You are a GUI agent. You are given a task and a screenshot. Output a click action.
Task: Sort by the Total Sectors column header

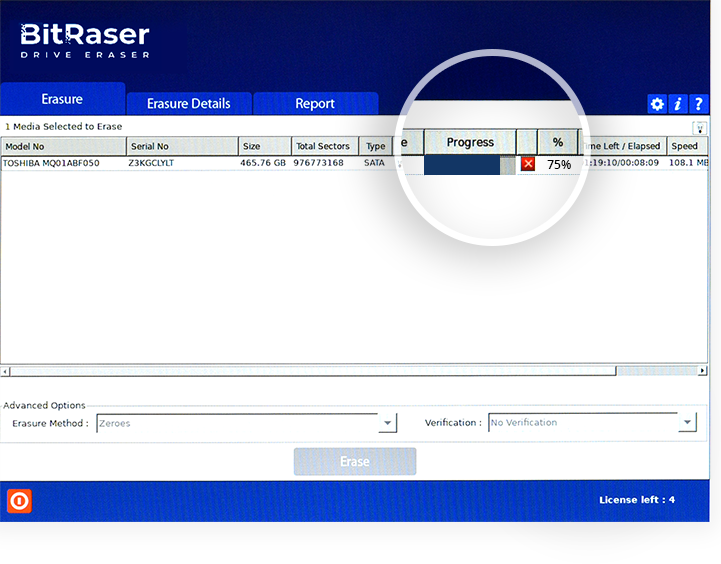[325, 146]
